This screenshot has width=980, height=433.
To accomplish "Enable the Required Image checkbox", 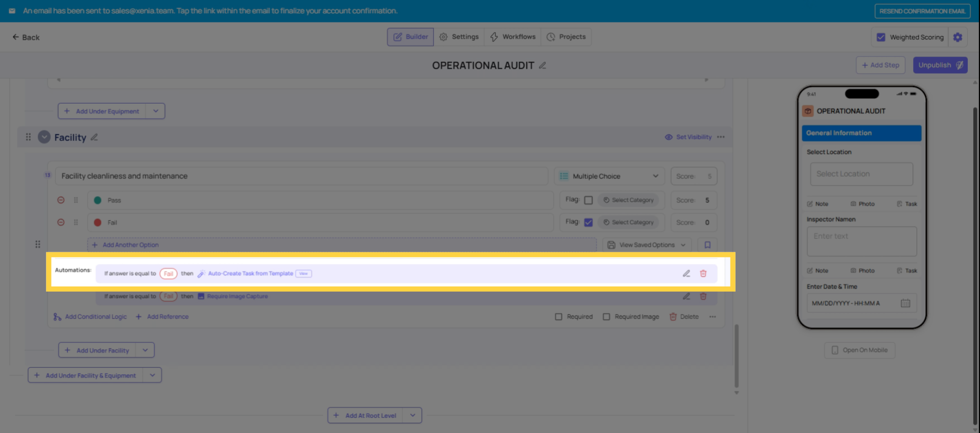I will tap(606, 317).
